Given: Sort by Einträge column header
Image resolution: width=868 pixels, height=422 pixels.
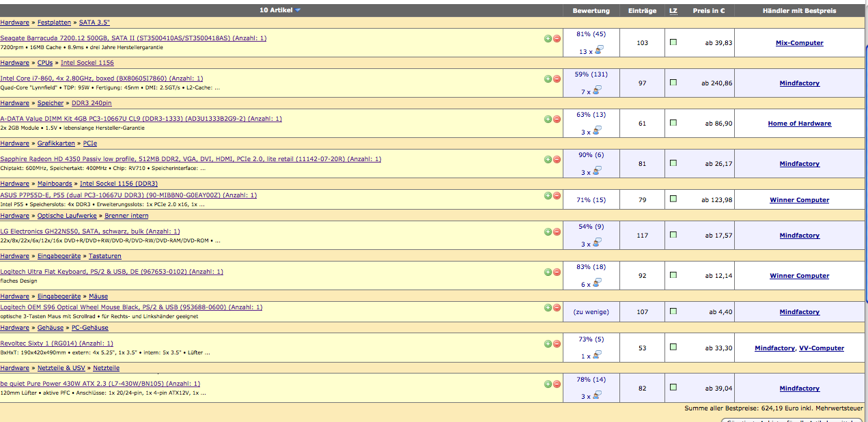Looking at the screenshot, I should pyautogui.click(x=642, y=11).
